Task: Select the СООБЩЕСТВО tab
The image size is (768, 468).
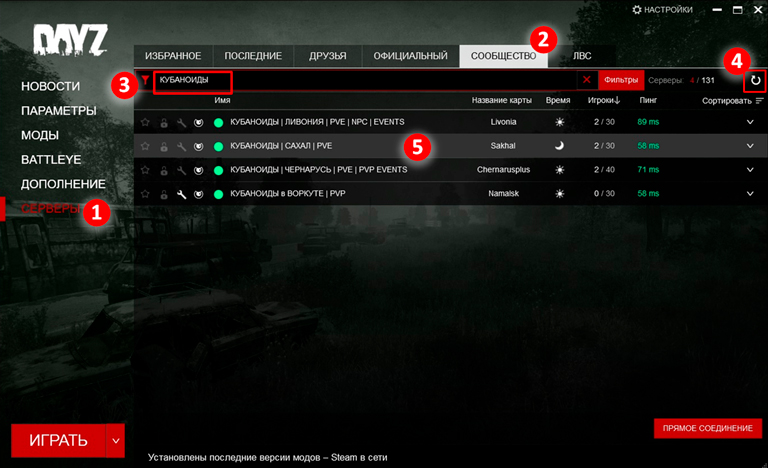Action: pos(504,56)
